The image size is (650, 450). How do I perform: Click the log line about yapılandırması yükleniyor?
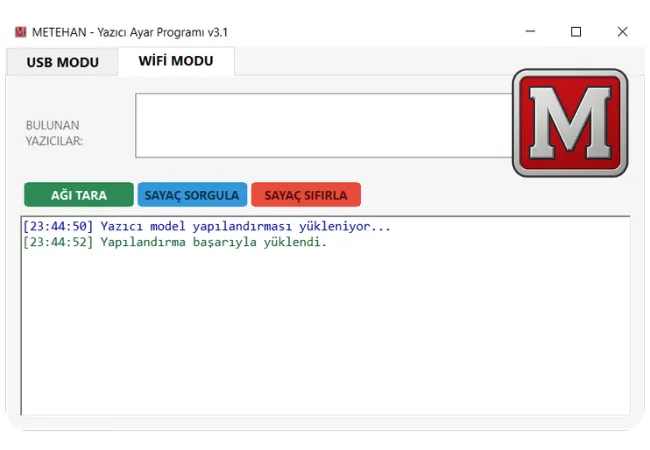click(x=245, y=226)
